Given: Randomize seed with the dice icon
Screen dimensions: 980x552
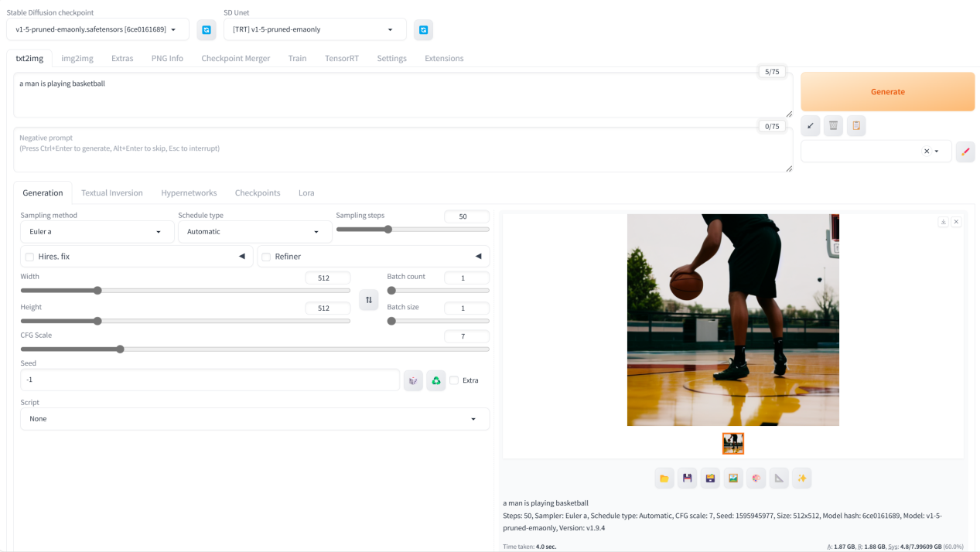Looking at the screenshot, I should (413, 380).
